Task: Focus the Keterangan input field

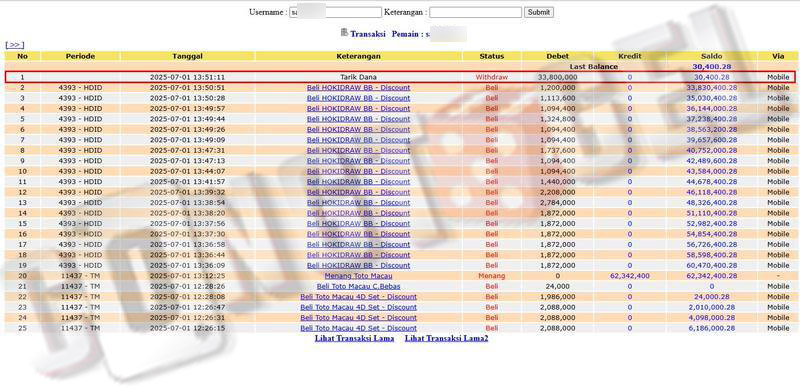Action: click(476, 12)
